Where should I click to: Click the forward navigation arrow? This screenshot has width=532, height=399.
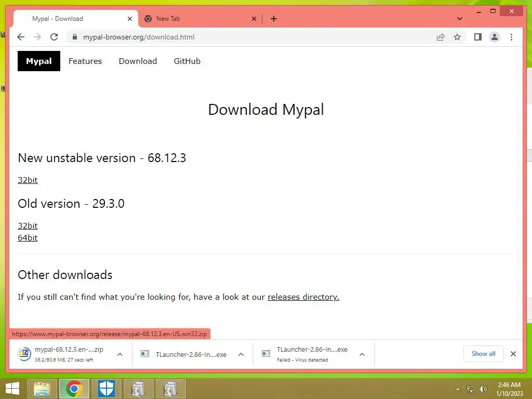point(37,37)
